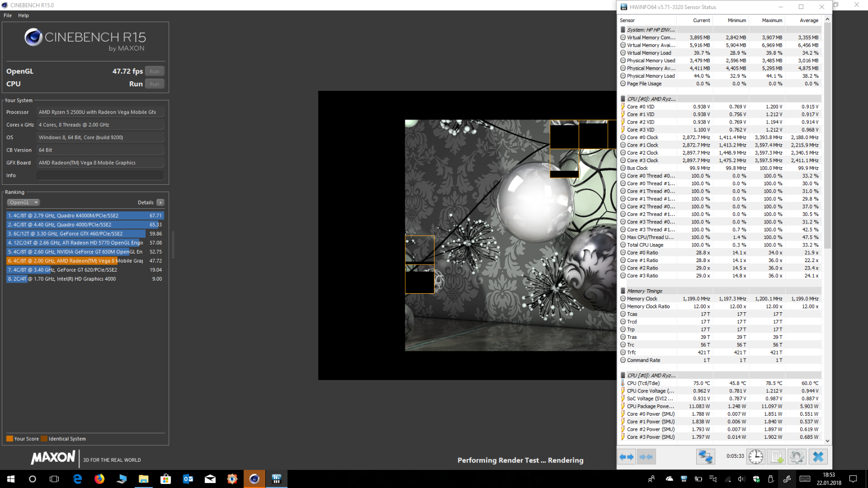Open the Windows Start menu
Screen dimensions: 868x488
[11, 479]
